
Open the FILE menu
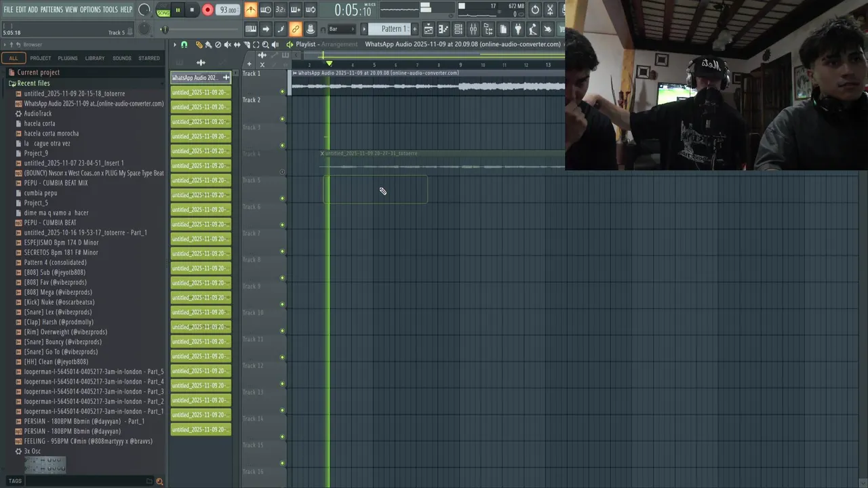(9, 9)
